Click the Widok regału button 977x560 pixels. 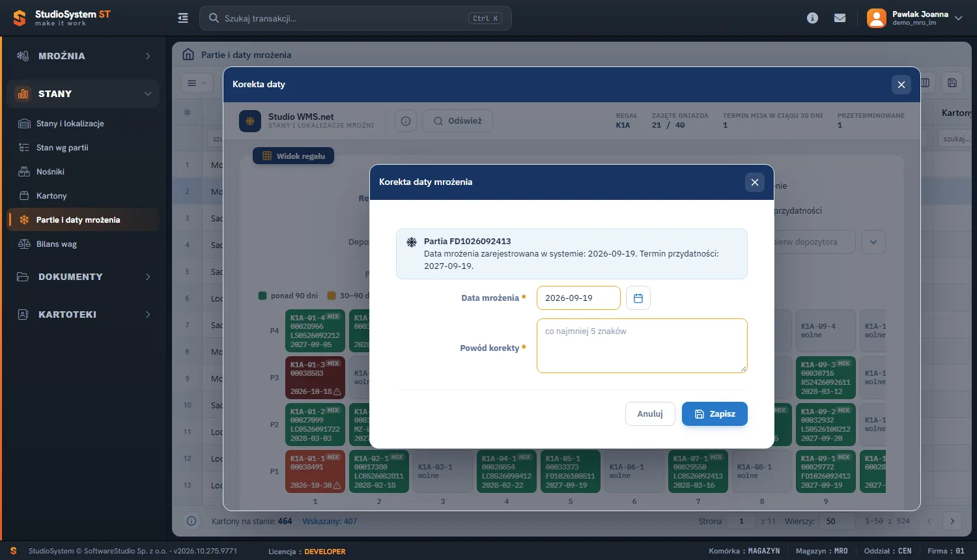click(x=293, y=156)
